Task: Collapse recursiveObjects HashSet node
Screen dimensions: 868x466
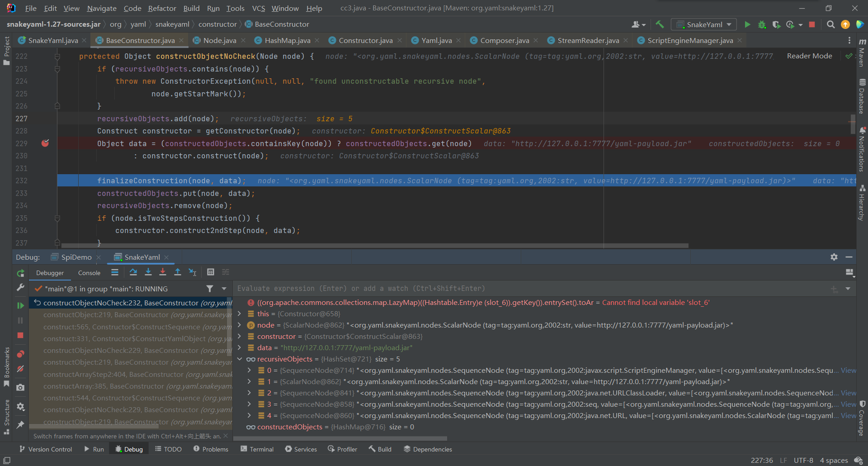Action: (x=239, y=359)
